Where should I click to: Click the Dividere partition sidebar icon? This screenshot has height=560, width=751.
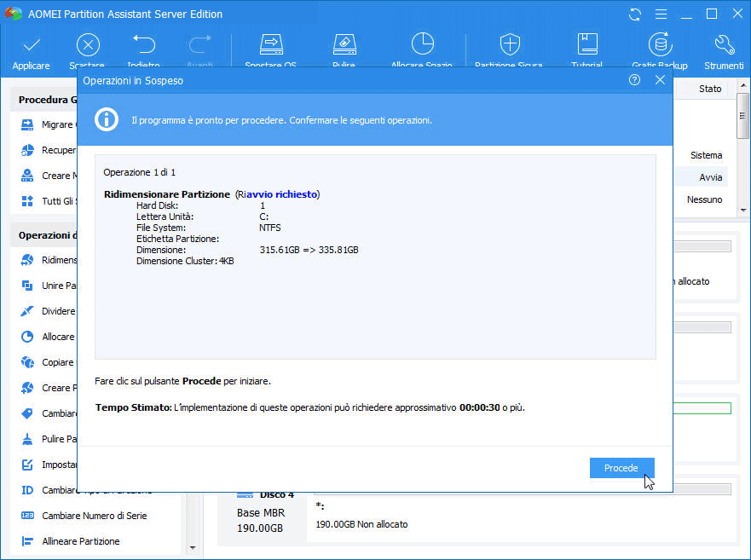(x=27, y=311)
